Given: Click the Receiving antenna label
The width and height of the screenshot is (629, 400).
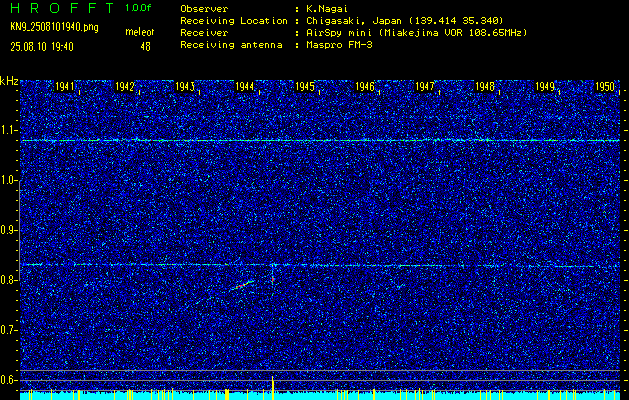Looking at the screenshot, I should [x=231, y=45].
